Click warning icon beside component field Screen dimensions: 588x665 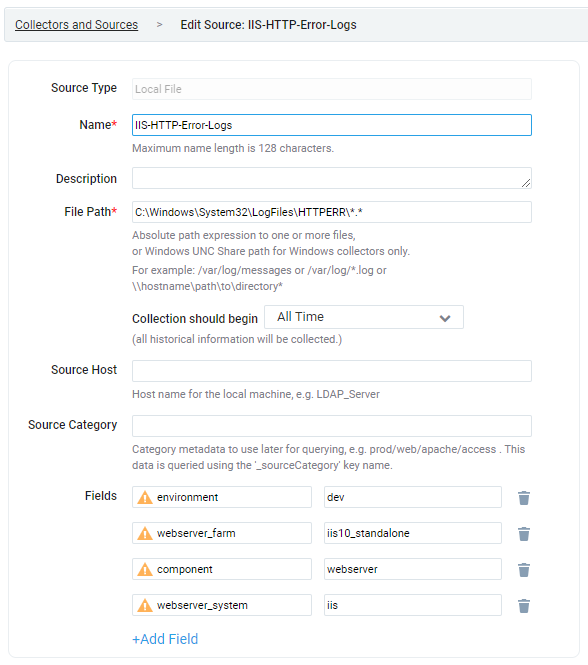pyautogui.click(x=145, y=569)
